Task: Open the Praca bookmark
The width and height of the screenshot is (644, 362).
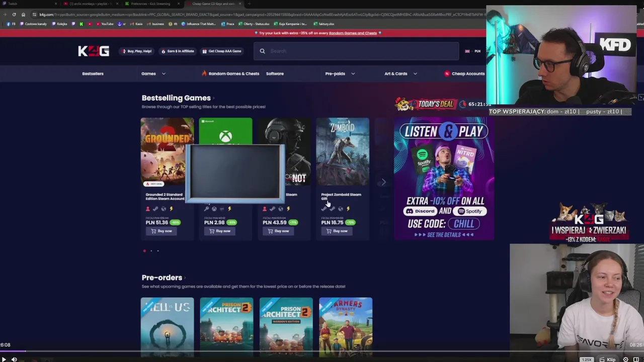Action: 227,24
